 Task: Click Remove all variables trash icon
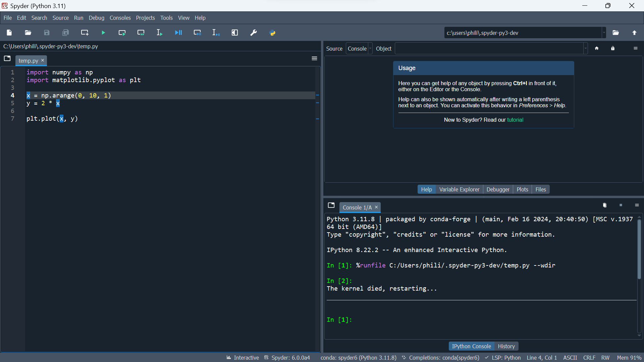click(605, 205)
